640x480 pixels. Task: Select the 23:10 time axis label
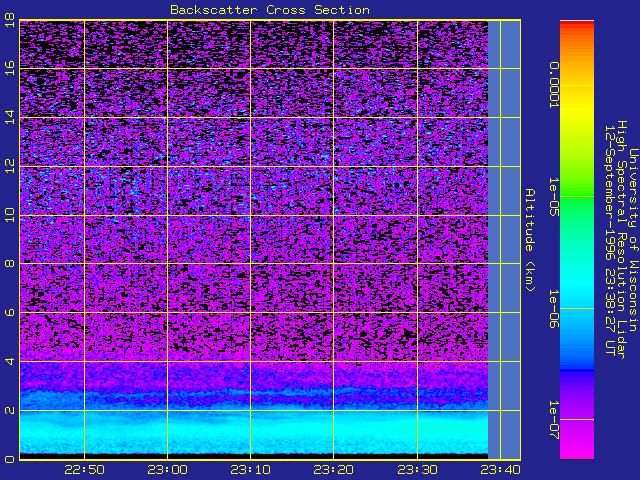pos(251,470)
